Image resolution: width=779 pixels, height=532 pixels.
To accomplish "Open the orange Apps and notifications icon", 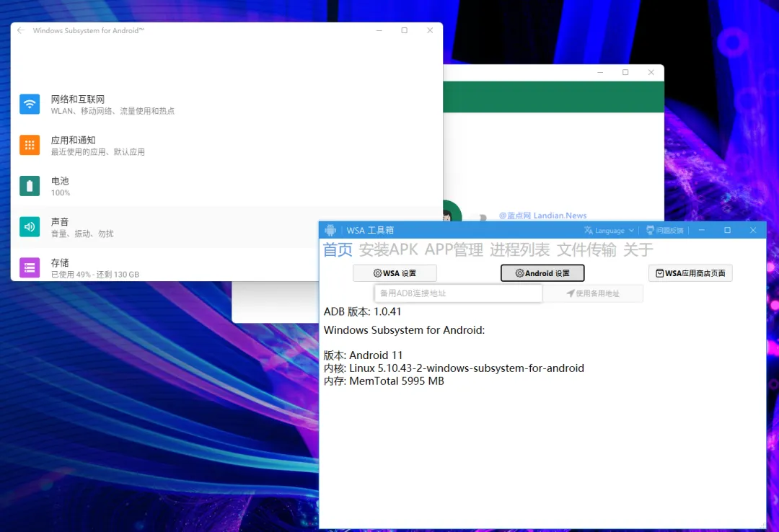I will point(30,145).
